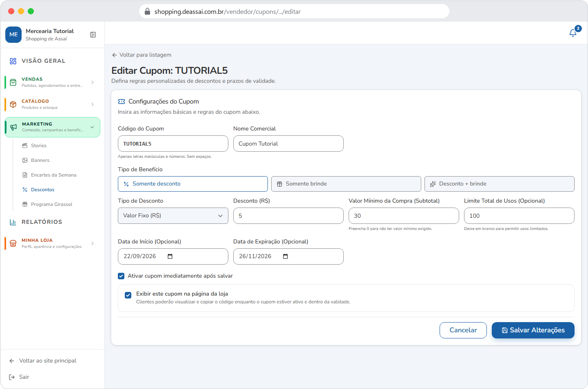Open the Tipo de Desconto dropdown
This screenshot has height=389, width=588.
(173, 216)
